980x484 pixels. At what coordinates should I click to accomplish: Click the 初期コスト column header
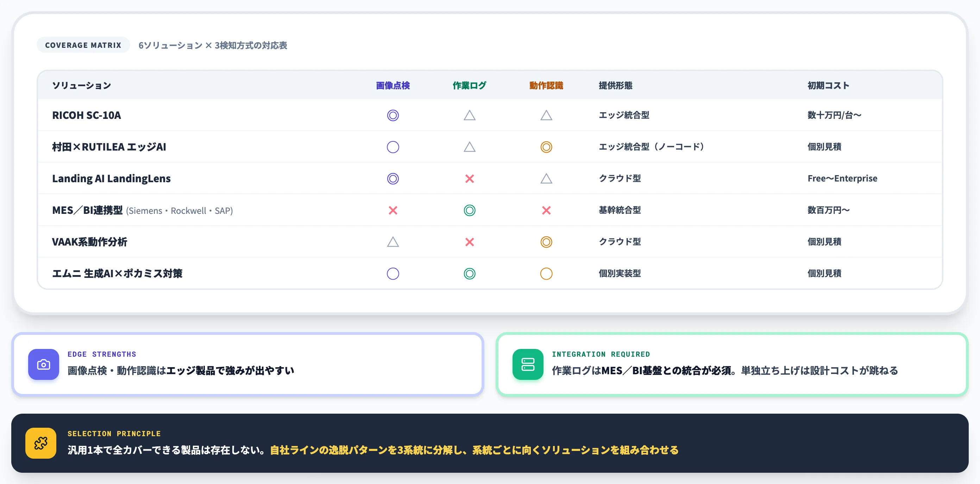[x=828, y=85]
